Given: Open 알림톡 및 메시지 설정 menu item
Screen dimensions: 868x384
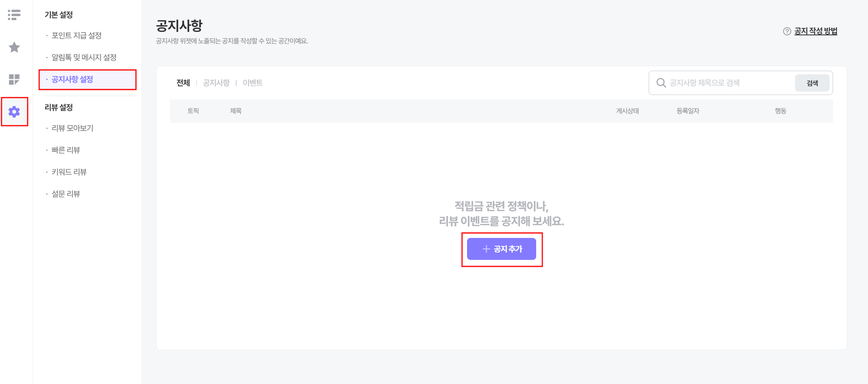Looking at the screenshot, I should tap(84, 57).
